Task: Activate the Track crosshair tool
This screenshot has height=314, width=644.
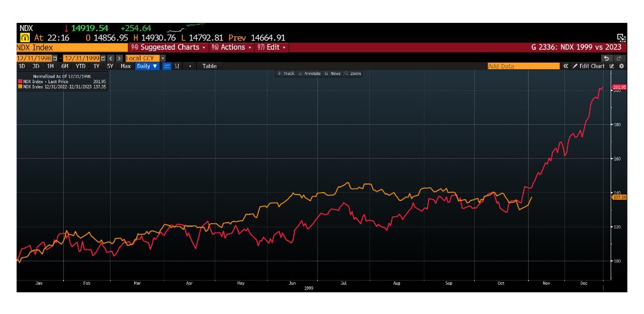Action: pos(286,73)
